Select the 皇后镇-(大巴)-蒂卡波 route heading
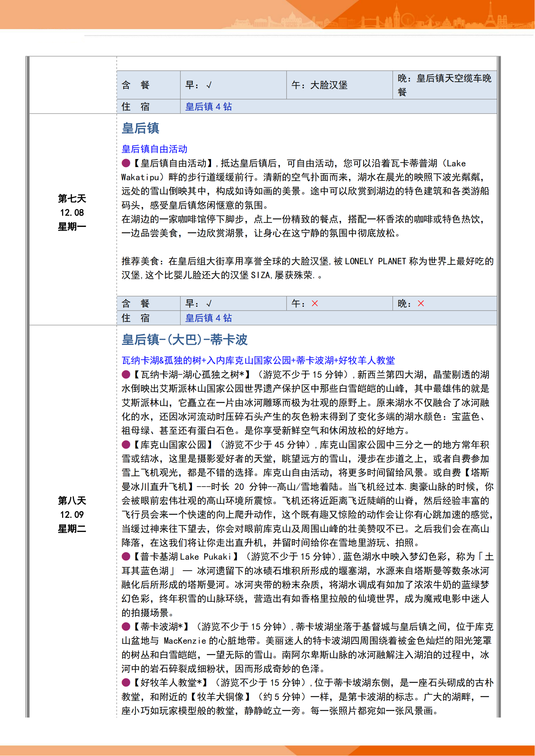This screenshot has height=756, width=535. (x=184, y=339)
